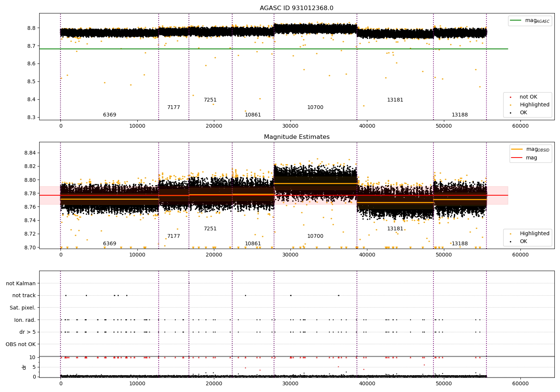The height and width of the screenshot is (392, 560).
Task: Click the 'Magnitude Estimates' plot title
Action: click(296, 137)
